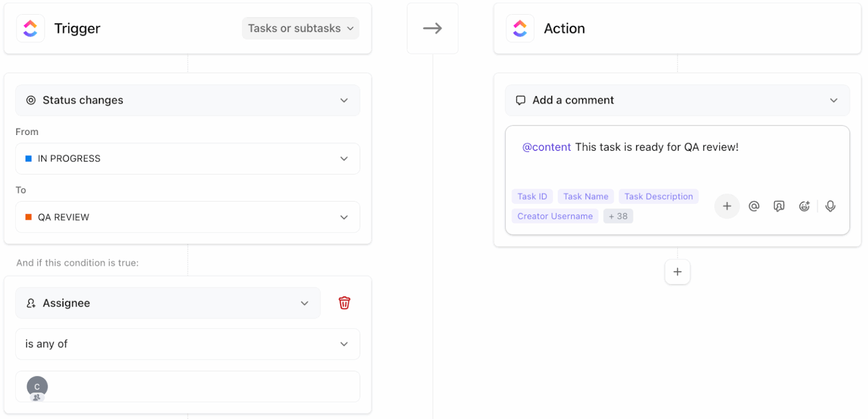The width and height of the screenshot is (868, 419).
Task: Open the emoji picker in the comment box
Action: tap(805, 206)
